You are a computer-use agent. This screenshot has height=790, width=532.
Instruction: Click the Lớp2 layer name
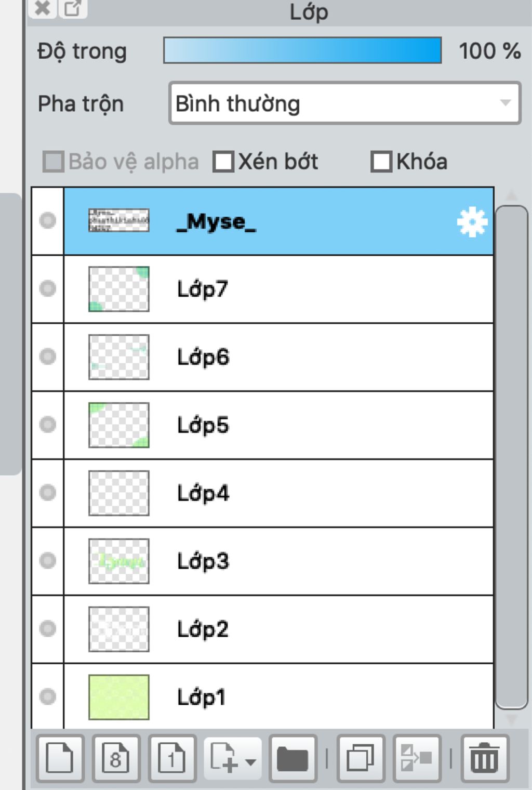click(203, 629)
